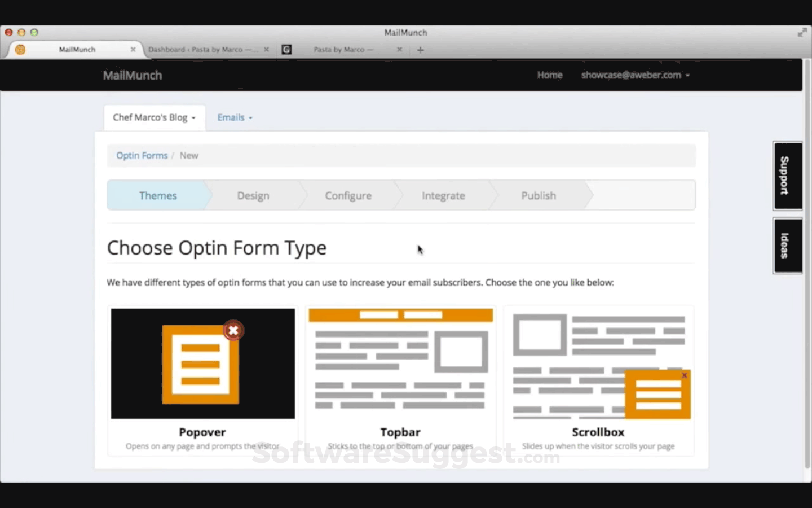
Task: Click the MailMunch brand logo
Action: tap(133, 75)
